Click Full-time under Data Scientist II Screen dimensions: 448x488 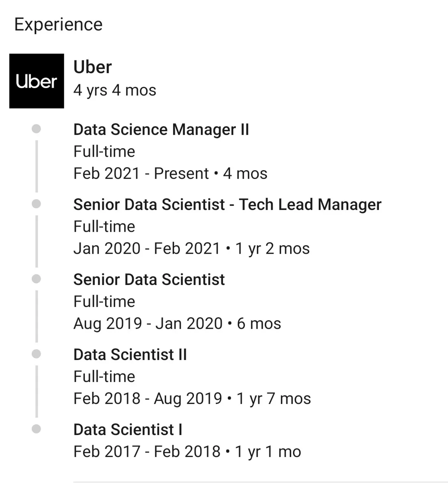(x=104, y=377)
